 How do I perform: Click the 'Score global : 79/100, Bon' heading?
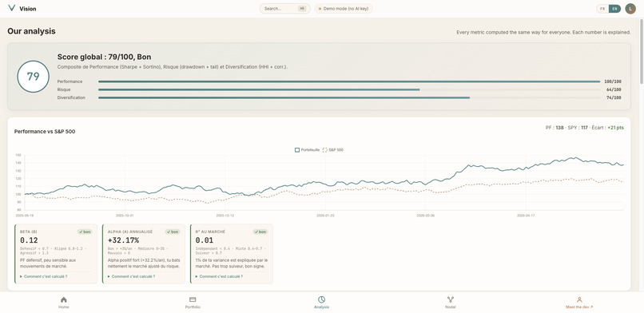[x=105, y=57]
